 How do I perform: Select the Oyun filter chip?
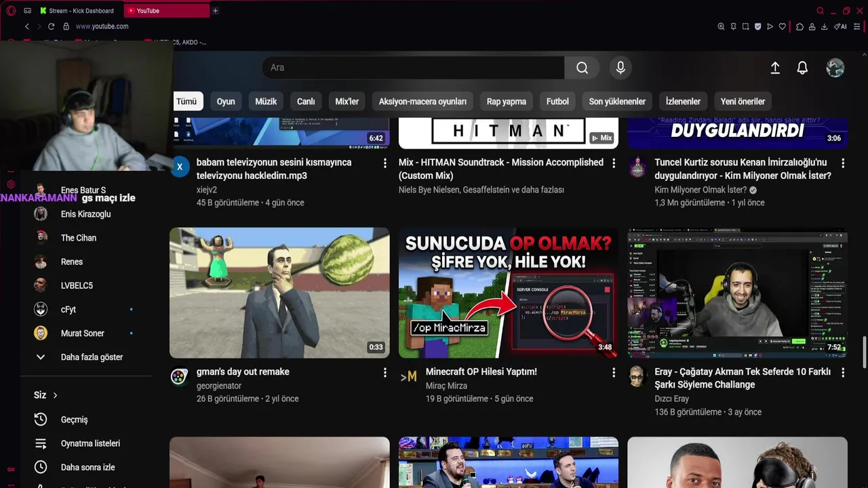point(226,102)
